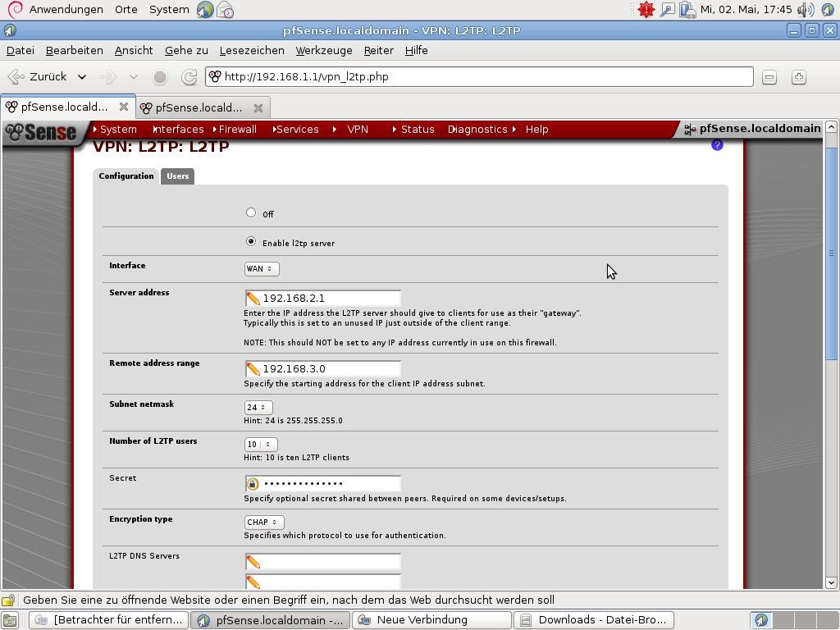The height and width of the screenshot is (630, 840).
Task: Click scrollbar down arrow
Action: coord(831,582)
